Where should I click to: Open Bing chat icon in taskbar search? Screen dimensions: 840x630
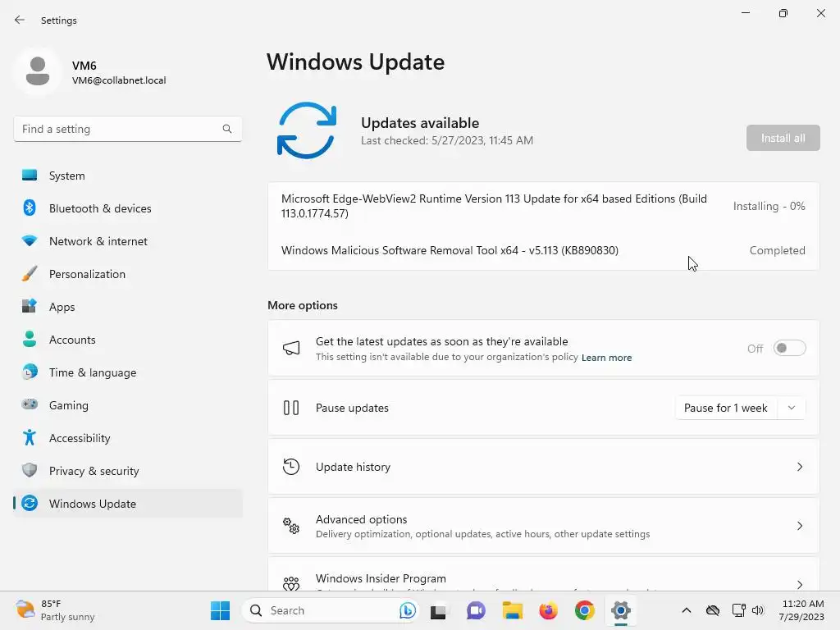(x=407, y=610)
